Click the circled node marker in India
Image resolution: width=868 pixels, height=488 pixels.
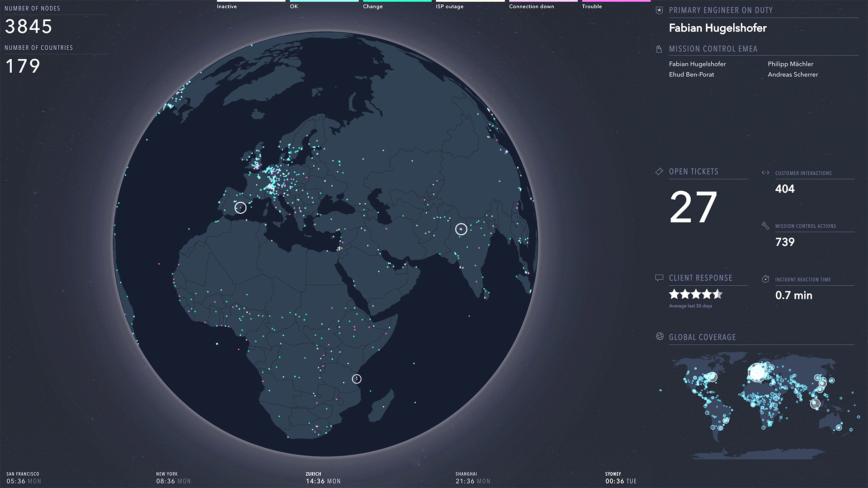click(x=461, y=229)
